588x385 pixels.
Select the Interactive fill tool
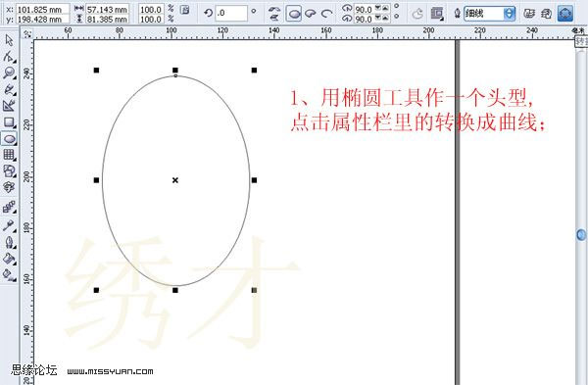[9, 274]
